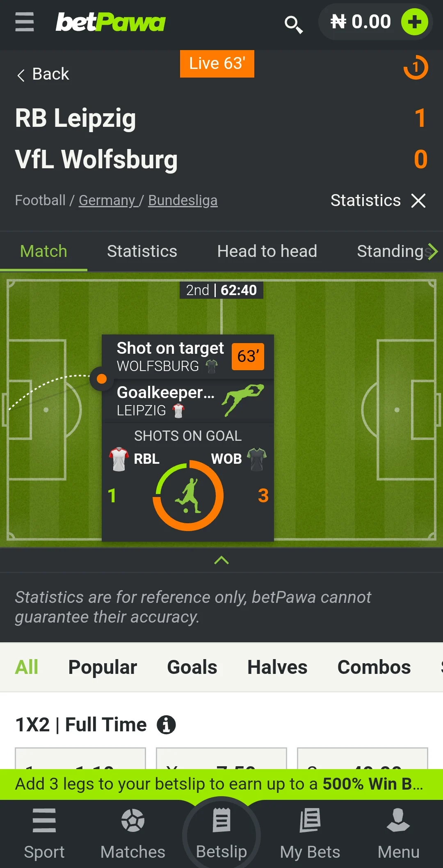This screenshot has width=443, height=868.
Task: Open the Bundesliga link
Action: (183, 200)
